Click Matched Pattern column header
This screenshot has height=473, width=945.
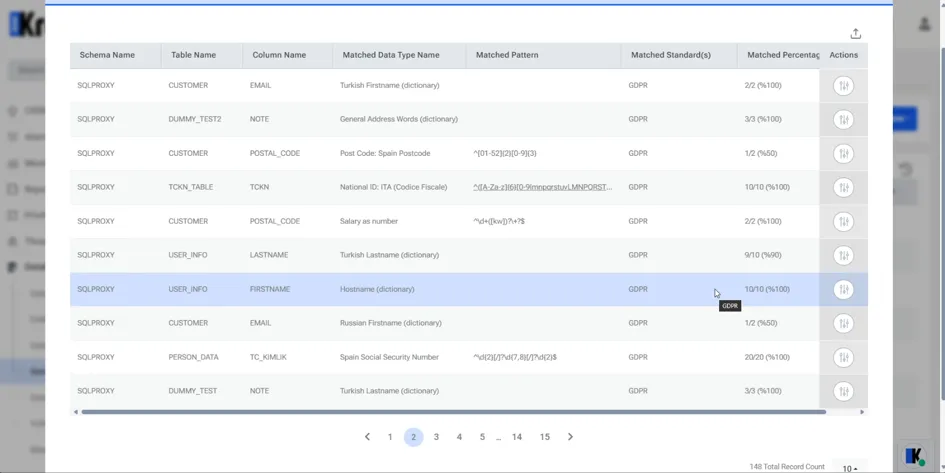pyautogui.click(x=507, y=55)
